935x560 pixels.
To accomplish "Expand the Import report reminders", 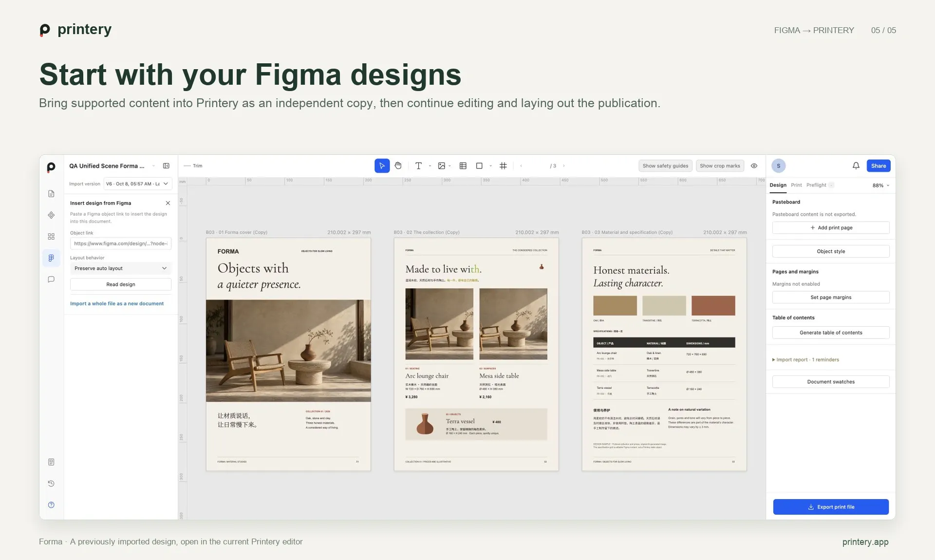I will [805, 360].
